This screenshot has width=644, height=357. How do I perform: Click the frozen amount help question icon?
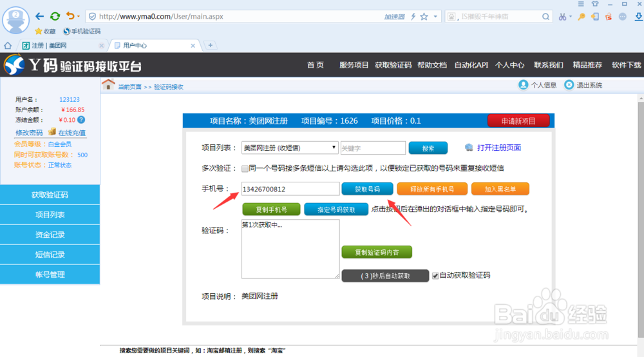tap(81, 120)
